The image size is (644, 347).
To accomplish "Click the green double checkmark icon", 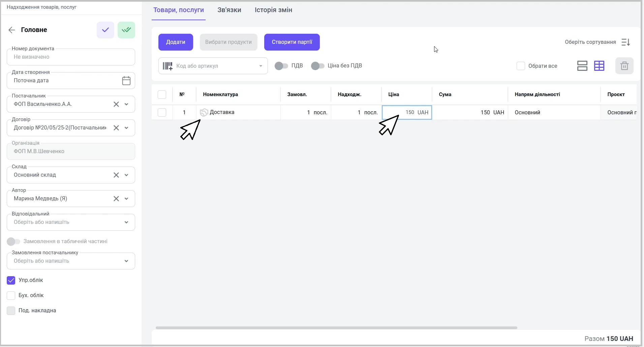I will [126, 30].
